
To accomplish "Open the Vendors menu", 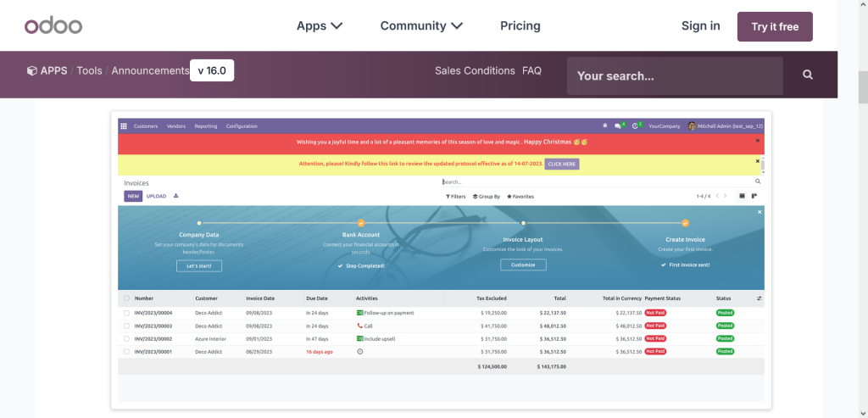I will pyautogui.click(x=176, y=126).
